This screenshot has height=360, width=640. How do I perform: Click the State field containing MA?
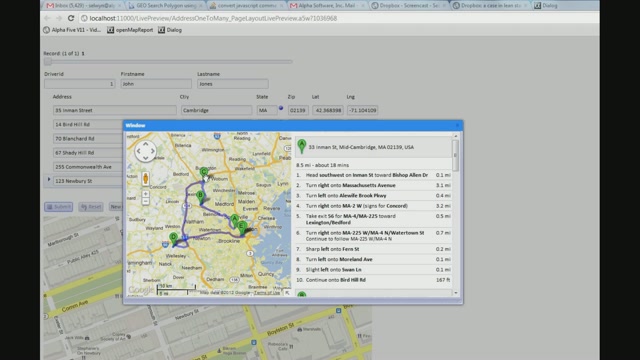pos(267,110)
